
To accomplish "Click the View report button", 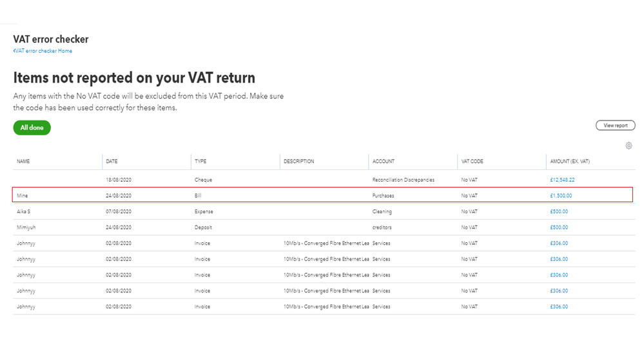I will tap(615, 126).
